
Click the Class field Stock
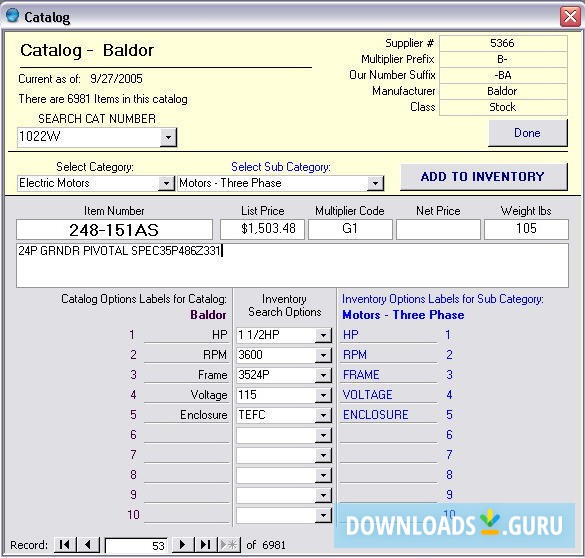click(x=503, y=107)
